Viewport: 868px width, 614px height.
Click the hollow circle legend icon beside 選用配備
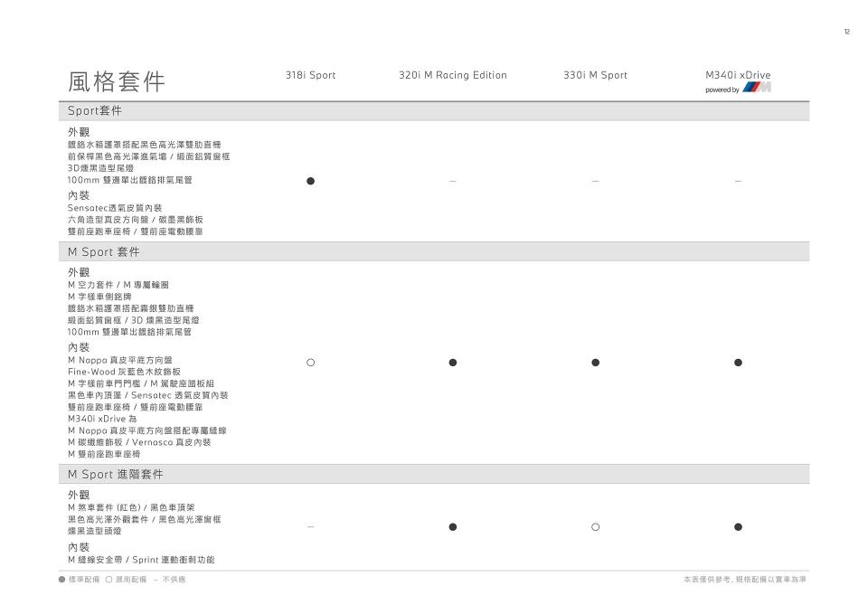tap(109, 580)
